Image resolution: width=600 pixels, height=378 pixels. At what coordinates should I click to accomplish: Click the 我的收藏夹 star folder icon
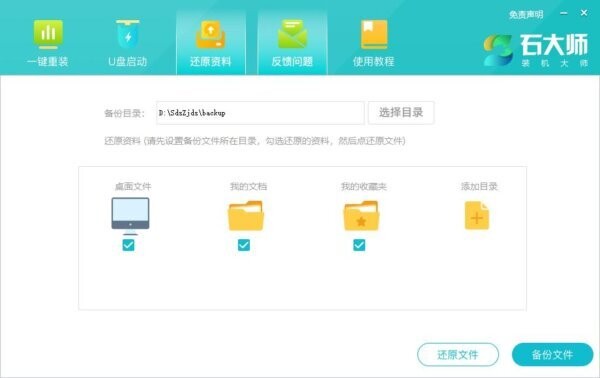[361, 216]
